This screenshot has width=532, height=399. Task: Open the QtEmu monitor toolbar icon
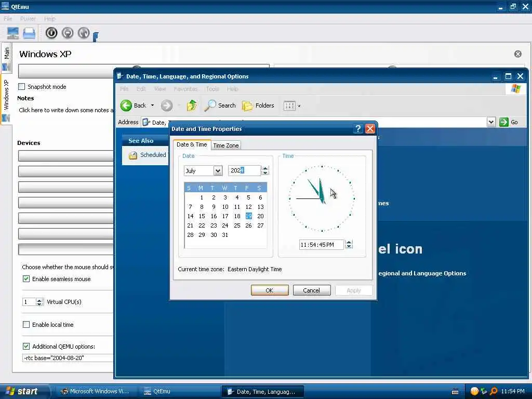[x=12, y=33]
